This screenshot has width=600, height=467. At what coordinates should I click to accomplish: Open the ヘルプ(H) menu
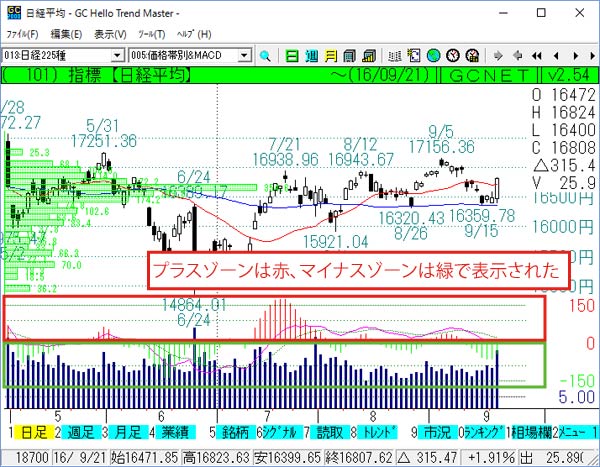[x=194, y=34]
